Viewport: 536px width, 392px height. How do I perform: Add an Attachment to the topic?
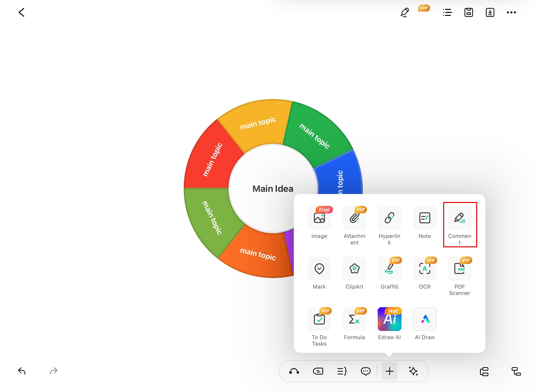tap(354, 218)
